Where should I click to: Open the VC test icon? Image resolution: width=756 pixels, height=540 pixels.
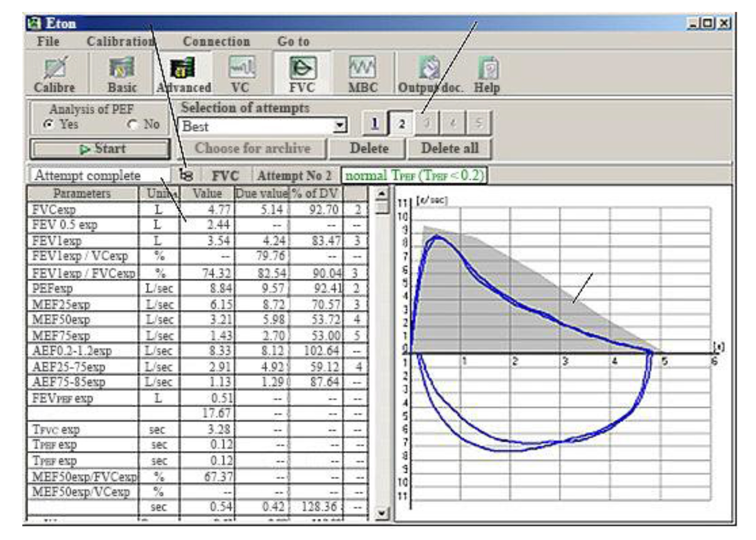(x=241, y=74)
